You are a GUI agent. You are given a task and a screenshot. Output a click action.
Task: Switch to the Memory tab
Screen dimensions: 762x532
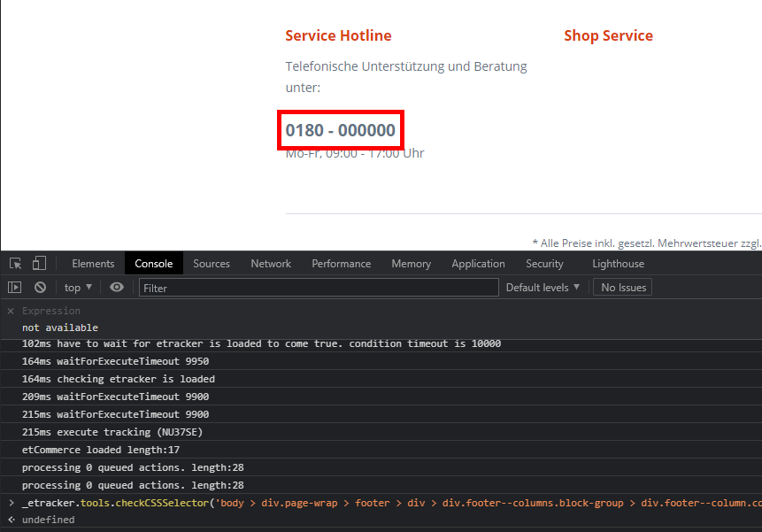coord(412,263)
